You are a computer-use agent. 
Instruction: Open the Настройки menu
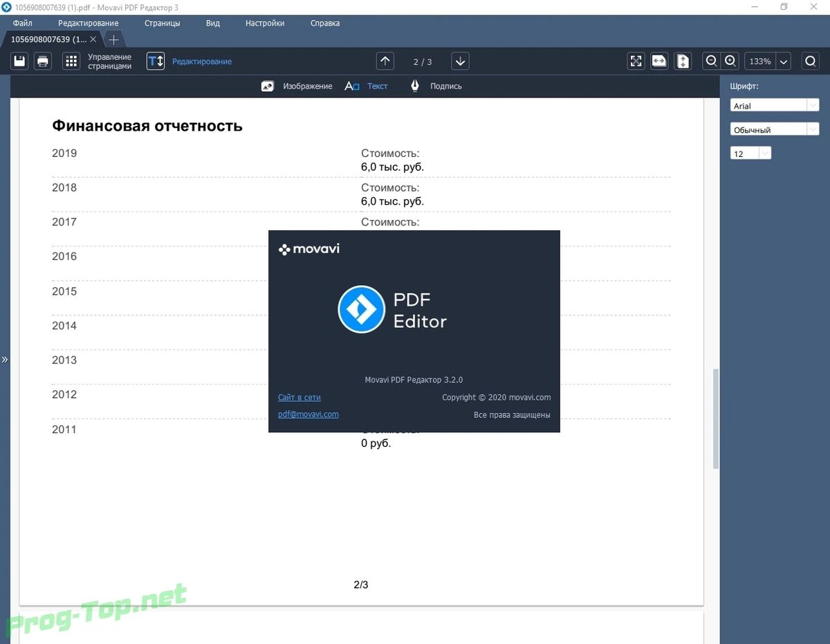point(265,23)
